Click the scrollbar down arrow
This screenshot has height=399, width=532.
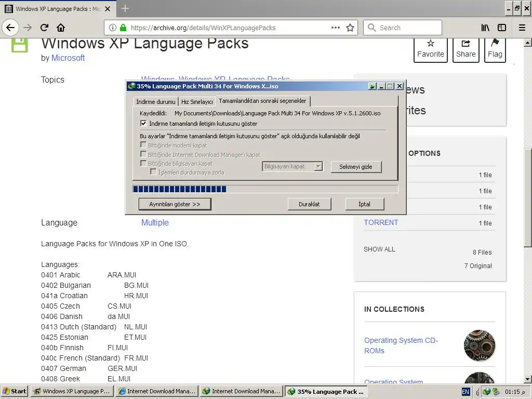click(528, 379)
